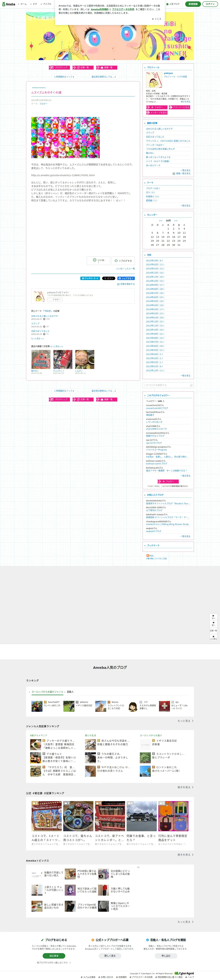The height and width of the screenshot is (980, 220).
Task: Click the リブログする button
Action: (123, 261)
